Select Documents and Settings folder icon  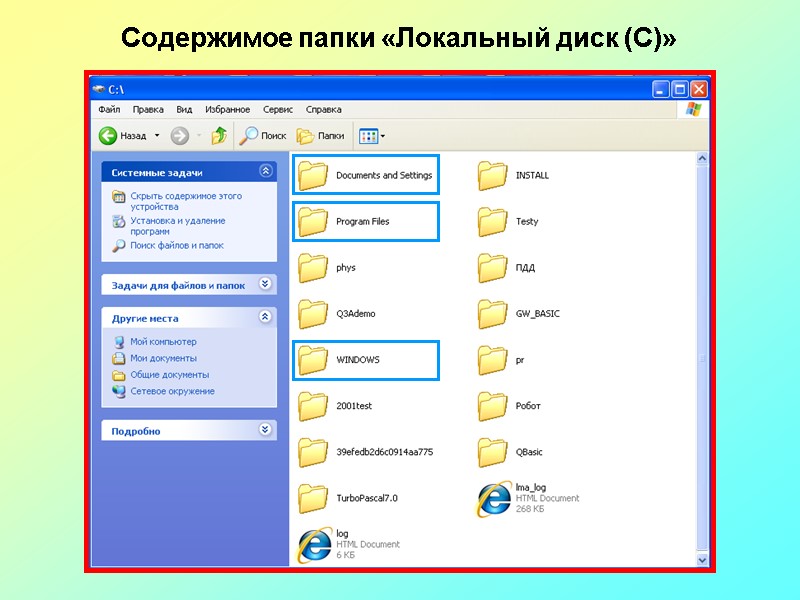(x=312, y=175)
